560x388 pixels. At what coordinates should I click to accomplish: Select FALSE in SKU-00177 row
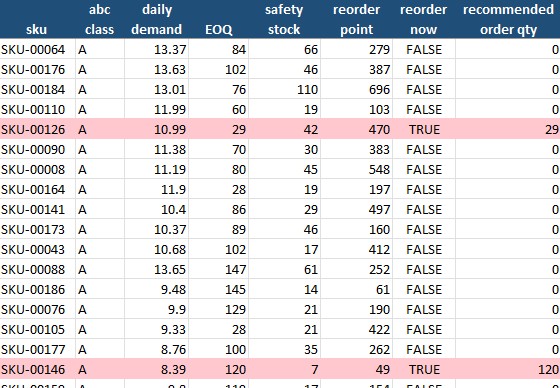point(424,349)
